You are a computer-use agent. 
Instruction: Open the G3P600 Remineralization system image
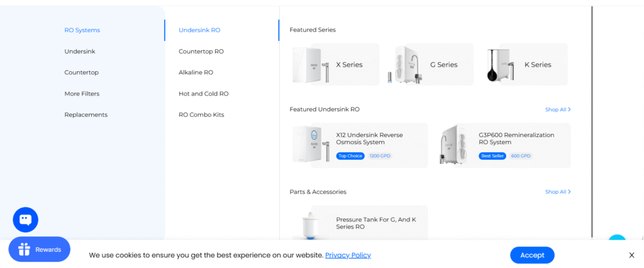(455, 145)
